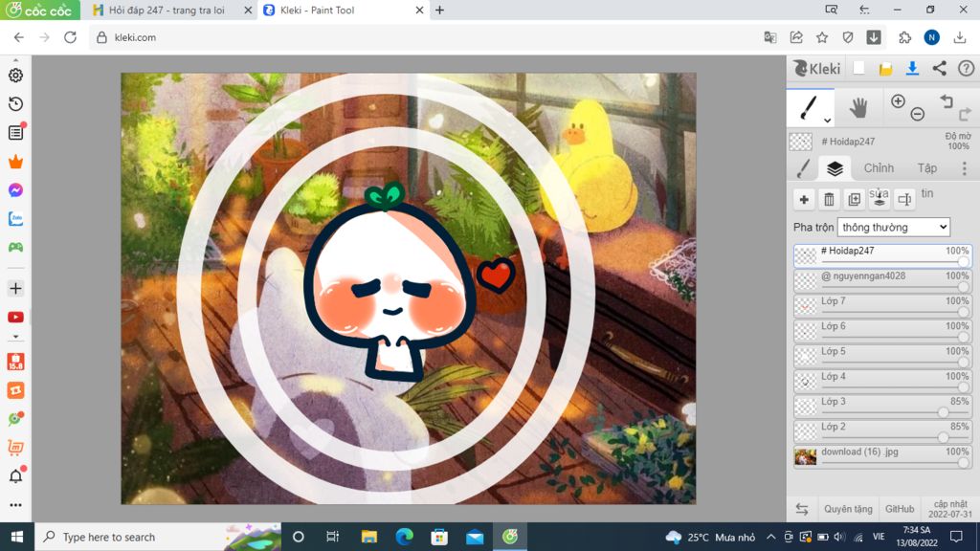Download the image with blue arrow
The height and width of the screenshot is (551, 980).
click(x=912, y=68)
